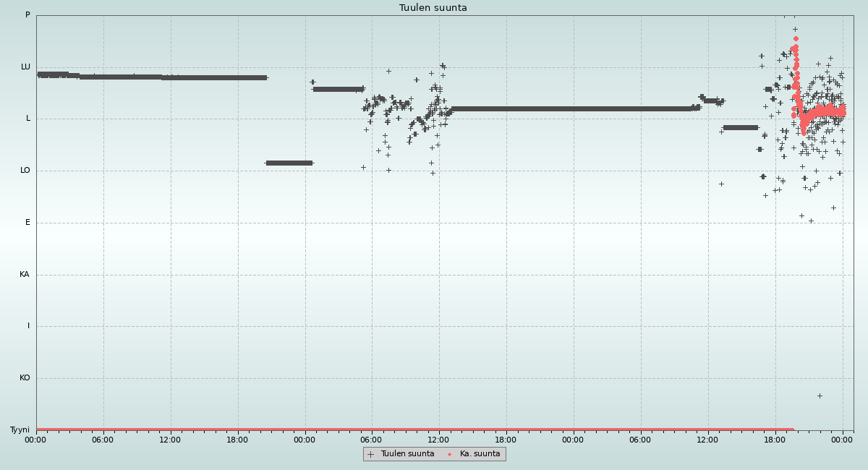
Task: Click the leftmost 00:00 time axis label
Action: click(x=35, y=440)
